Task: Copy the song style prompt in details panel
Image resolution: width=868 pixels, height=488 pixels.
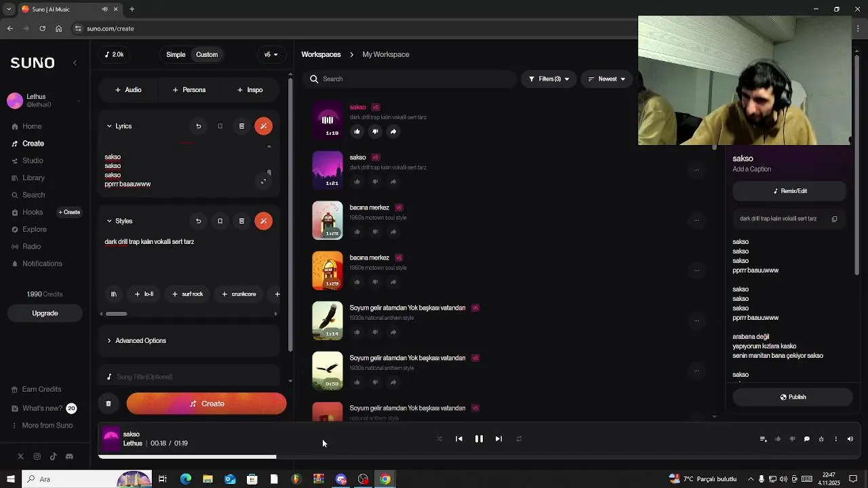Action: [x=834, y=219]
